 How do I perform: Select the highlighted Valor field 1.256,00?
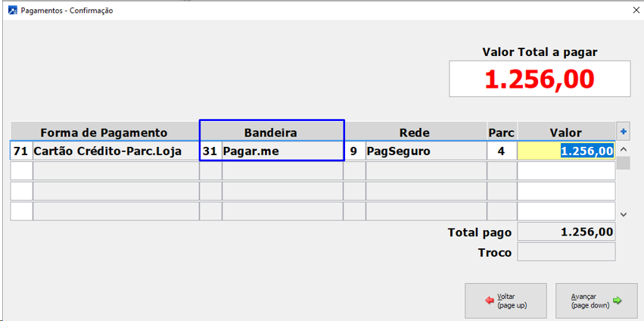566,151
